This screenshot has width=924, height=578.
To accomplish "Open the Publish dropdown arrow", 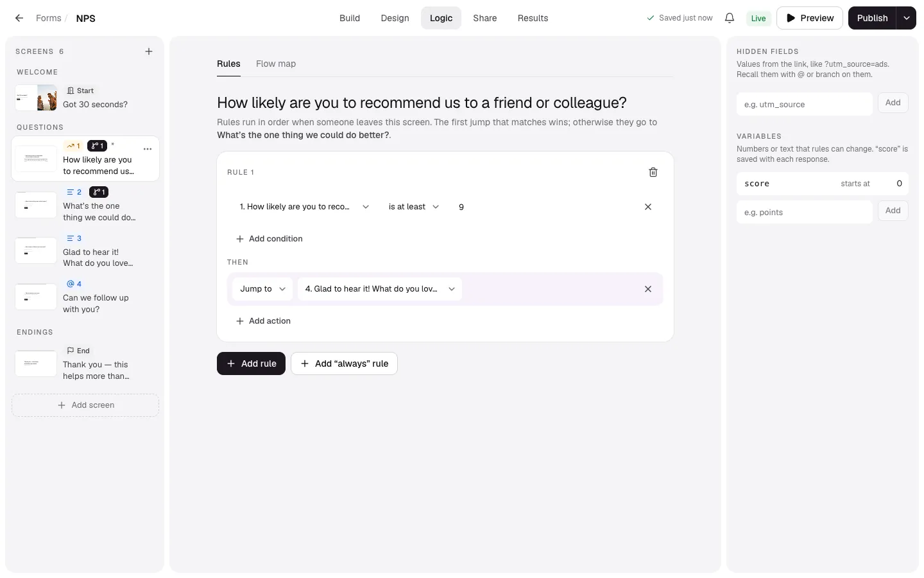I will click(906, 18).
